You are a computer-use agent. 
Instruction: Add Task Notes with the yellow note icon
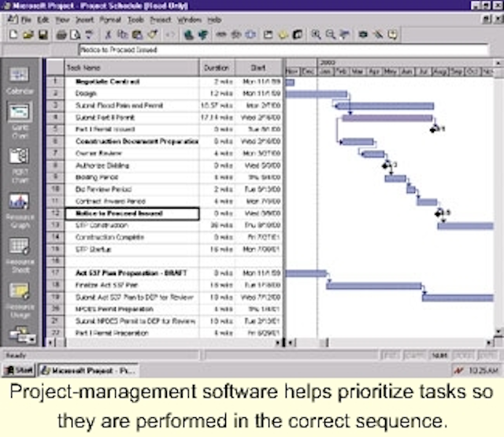(x=283, y=35)
